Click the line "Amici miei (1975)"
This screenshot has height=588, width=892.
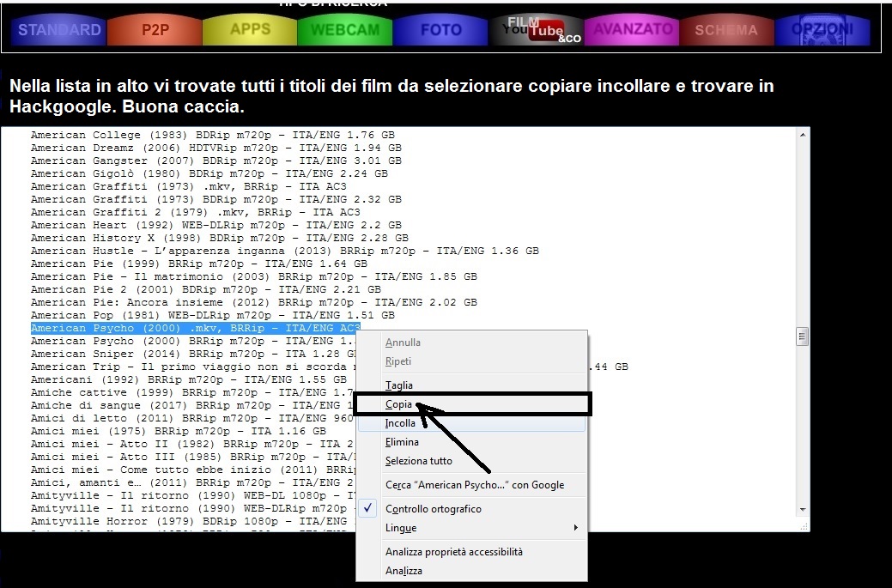(179, 432)
